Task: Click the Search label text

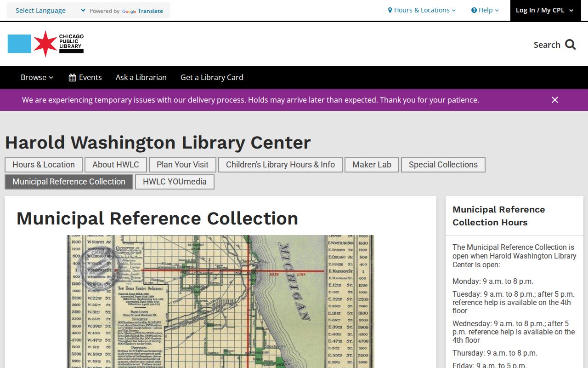Action: 547,45
